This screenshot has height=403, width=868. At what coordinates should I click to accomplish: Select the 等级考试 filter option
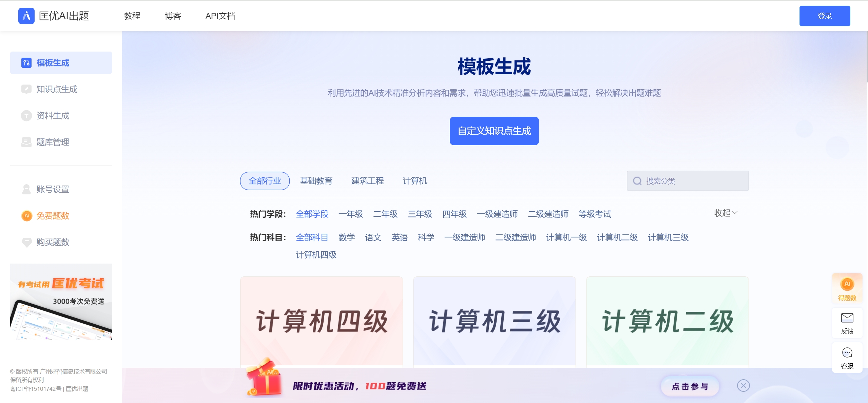pos(595,214)
